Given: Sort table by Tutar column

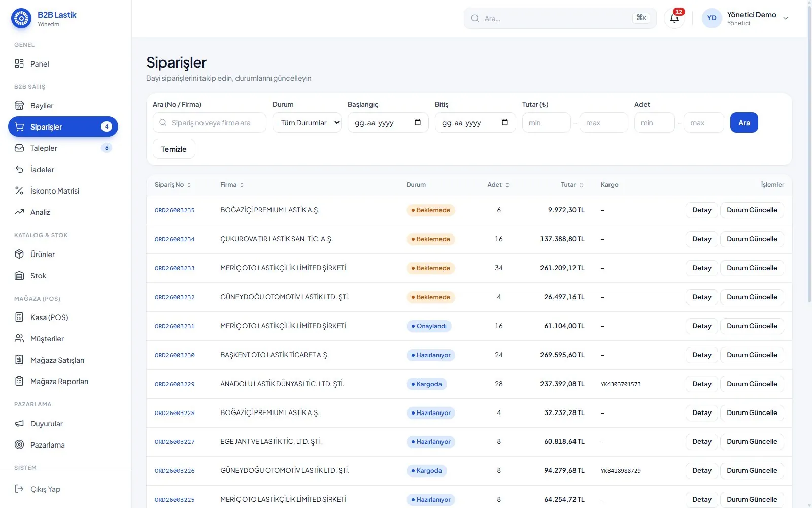Looking at the screenshot, I should pyautogui.click(x=572, y=185).
